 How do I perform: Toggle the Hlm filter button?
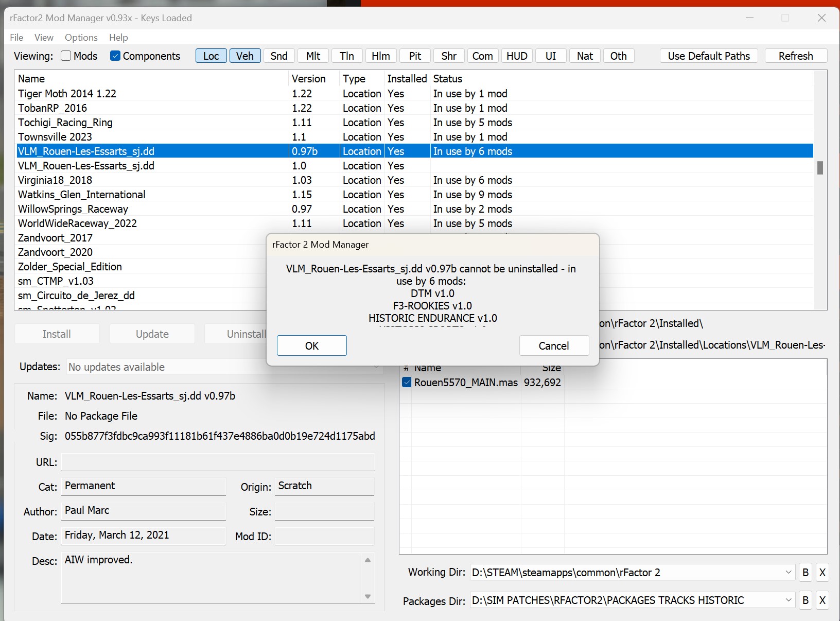click(381, 56)
